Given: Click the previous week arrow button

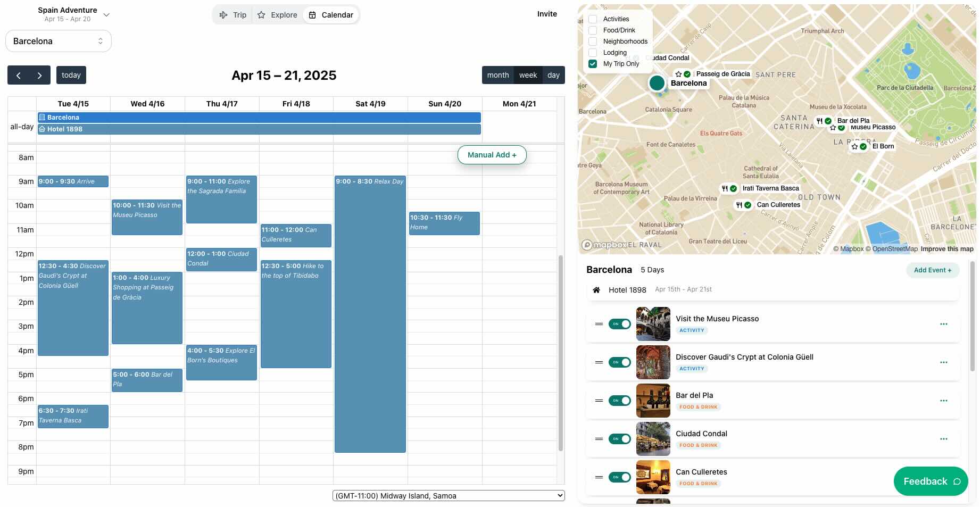Looking at the screenshot, I should click(19, 76).
